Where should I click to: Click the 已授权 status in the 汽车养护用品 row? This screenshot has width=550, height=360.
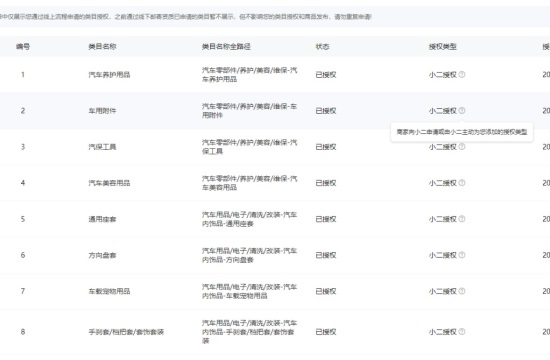pos(326,75)
